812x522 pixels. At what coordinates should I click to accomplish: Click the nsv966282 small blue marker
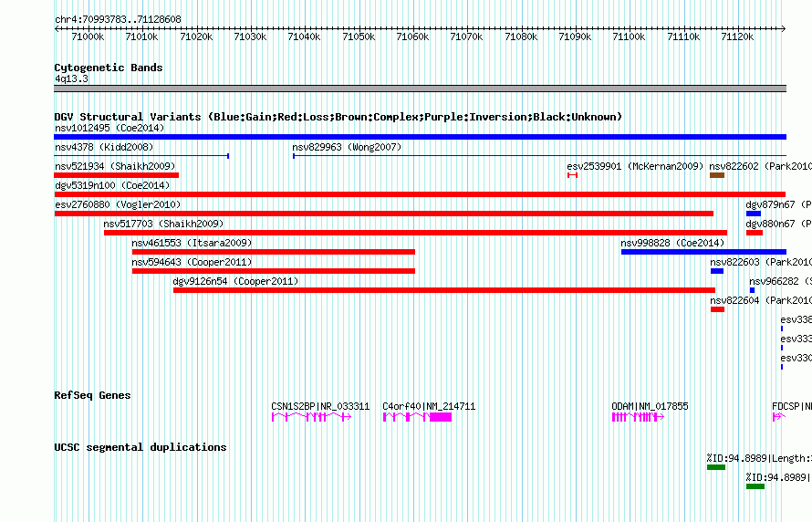click(x=753, y=290)
